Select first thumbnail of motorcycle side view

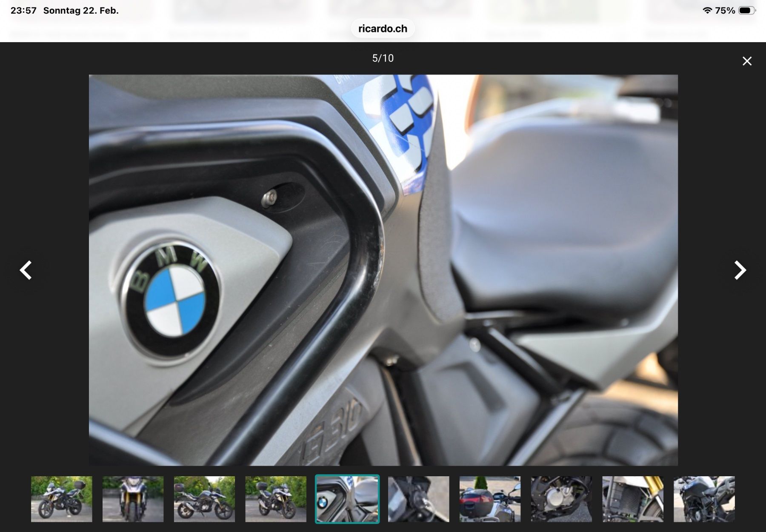(62, 499)
